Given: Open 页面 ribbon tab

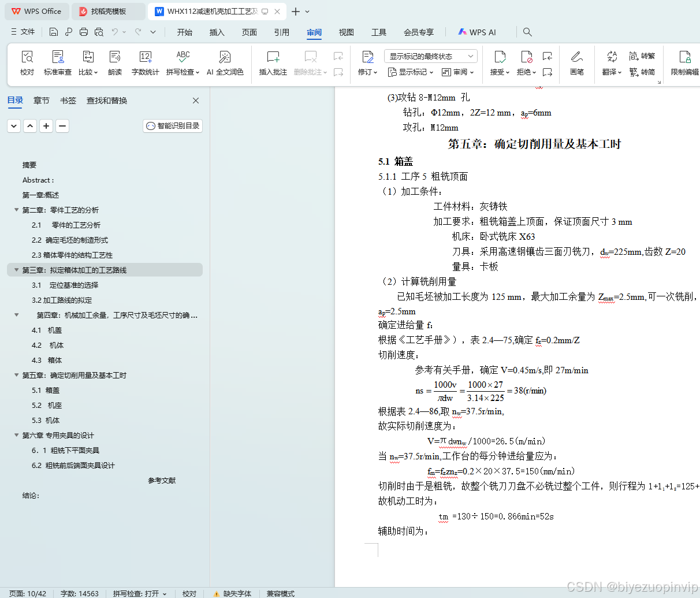Looking at the screenshot, I should point(250,32).
